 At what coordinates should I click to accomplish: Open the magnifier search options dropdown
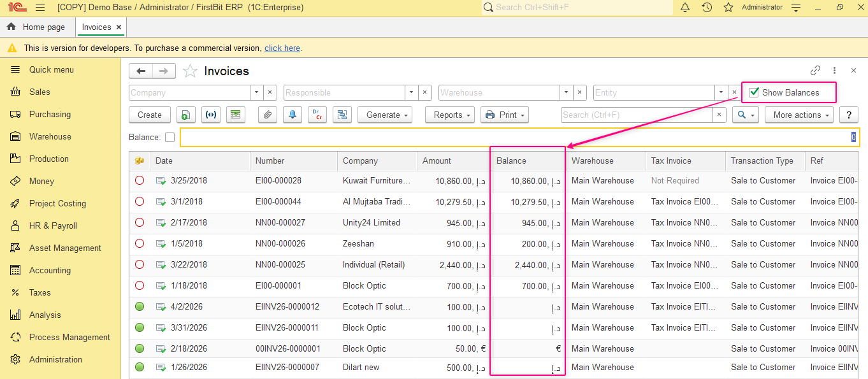click(745, 115)
